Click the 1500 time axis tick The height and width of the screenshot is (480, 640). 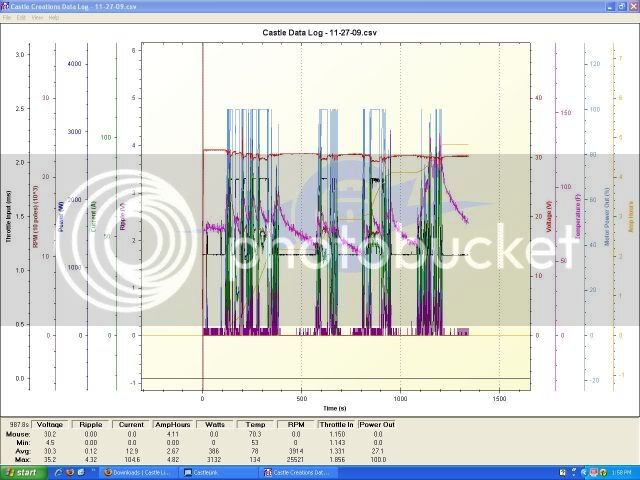pos(499,399)
